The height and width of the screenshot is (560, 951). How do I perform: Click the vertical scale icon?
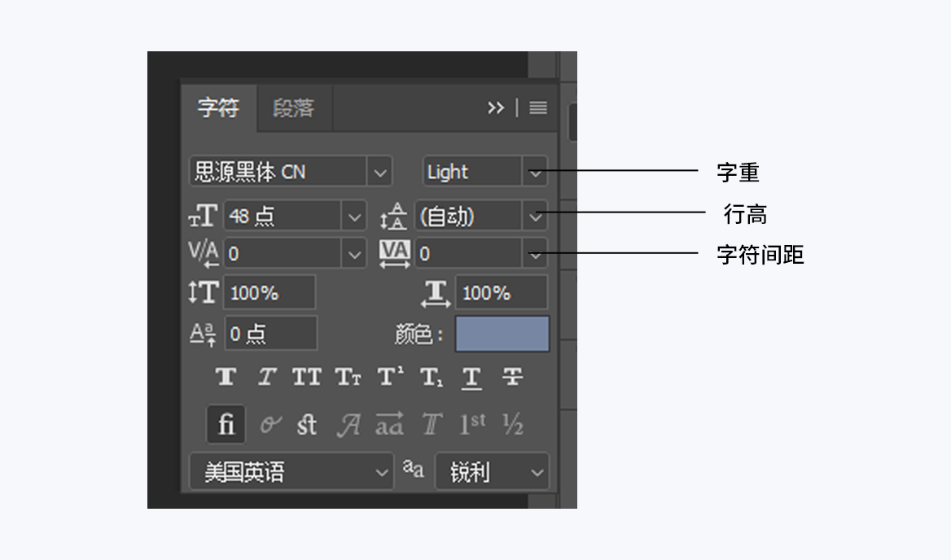coord(204,292)
